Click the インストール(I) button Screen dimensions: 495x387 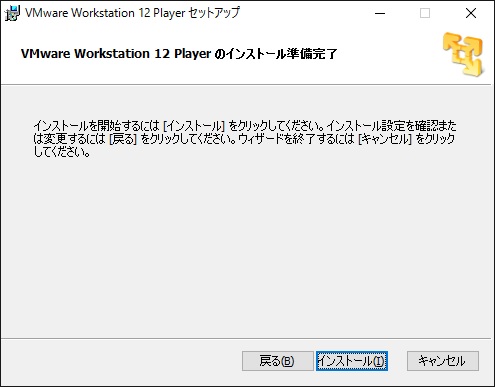352,361
